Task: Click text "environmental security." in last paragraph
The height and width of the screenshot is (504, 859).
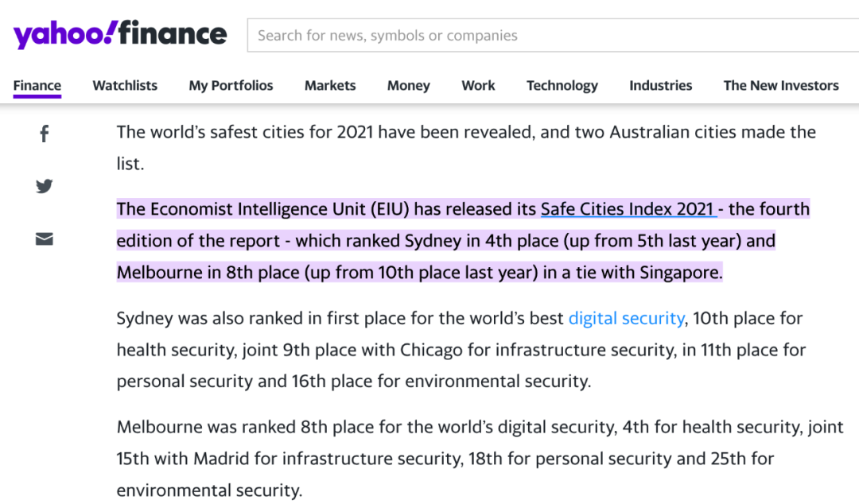Action: pyautogui.click(x=209, y=490)
